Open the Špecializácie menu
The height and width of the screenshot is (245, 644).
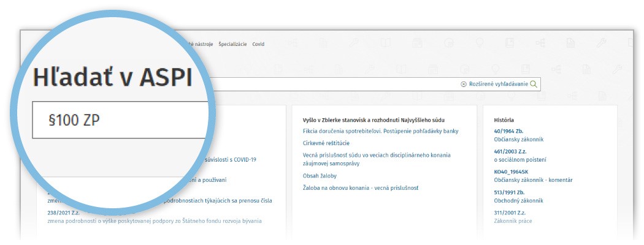(232, 44)
